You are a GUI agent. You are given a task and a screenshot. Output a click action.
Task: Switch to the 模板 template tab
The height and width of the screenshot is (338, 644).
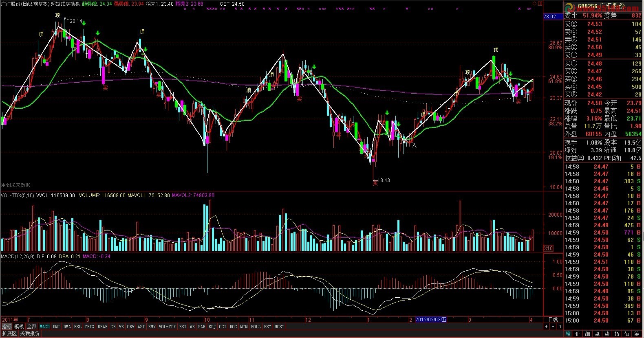19,327
